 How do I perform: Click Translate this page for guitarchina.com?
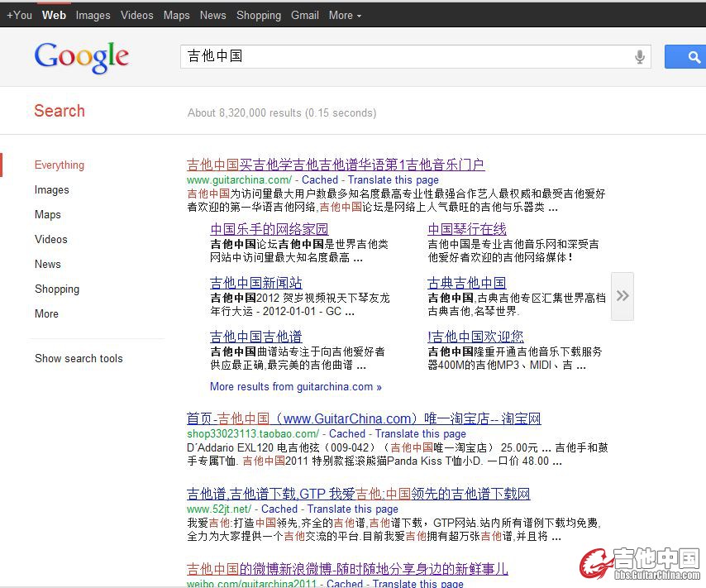pyautogui.click(x=393, y=179)
